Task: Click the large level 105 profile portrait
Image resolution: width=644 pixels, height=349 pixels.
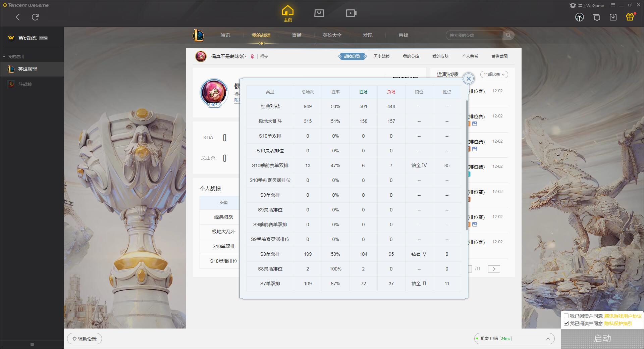Action: [x=214, y=93]
